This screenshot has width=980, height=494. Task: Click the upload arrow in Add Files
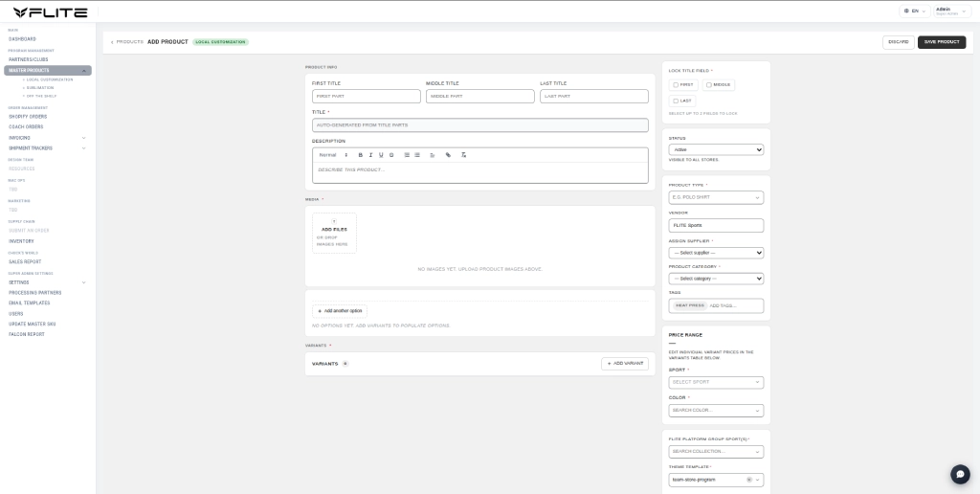[334, 221]
